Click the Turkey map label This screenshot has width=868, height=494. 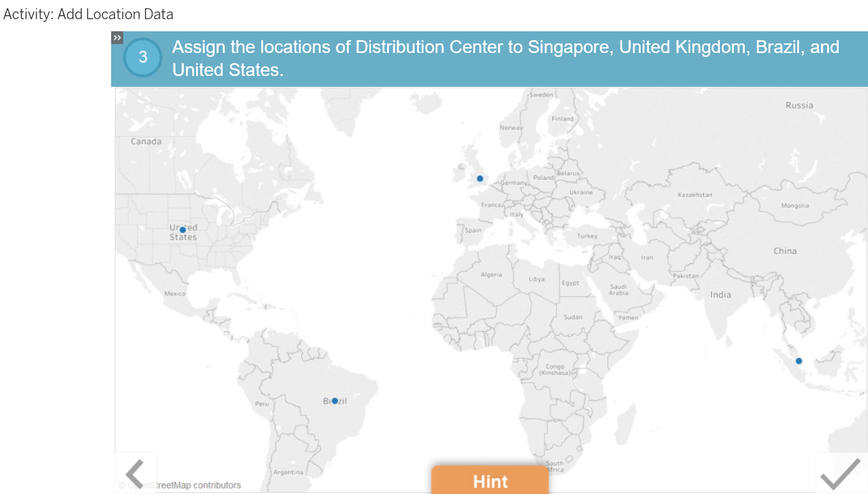(x=588, y=236)
